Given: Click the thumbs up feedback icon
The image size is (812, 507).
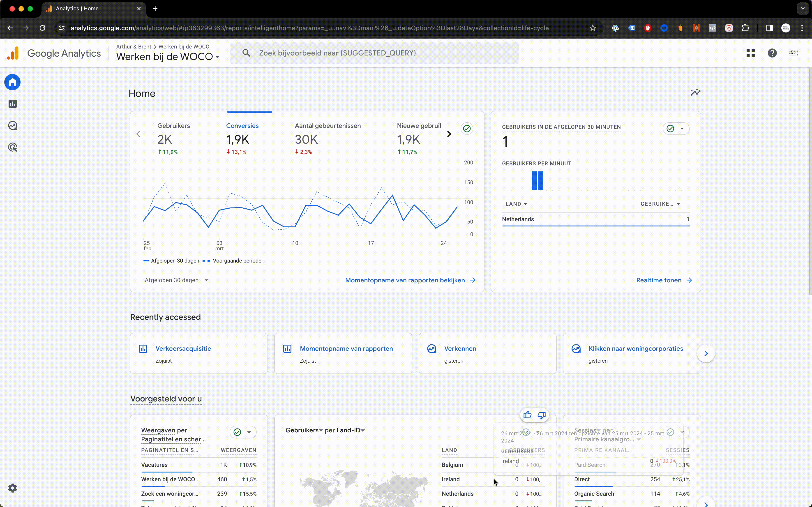Looking at the screenshot, I should click(527, 415).
